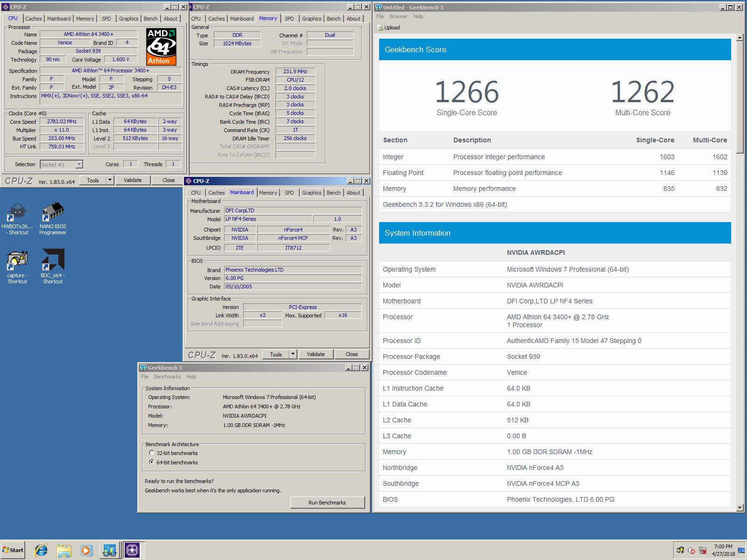
Task: Click the network disconnected tray icon
Action: point(703,551)
